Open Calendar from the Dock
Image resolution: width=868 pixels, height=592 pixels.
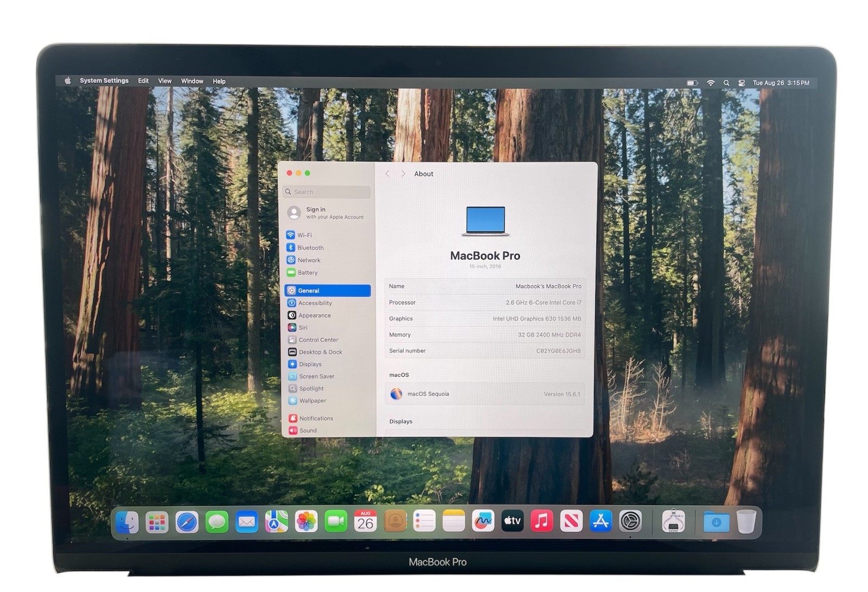click(x=366, y=522)
